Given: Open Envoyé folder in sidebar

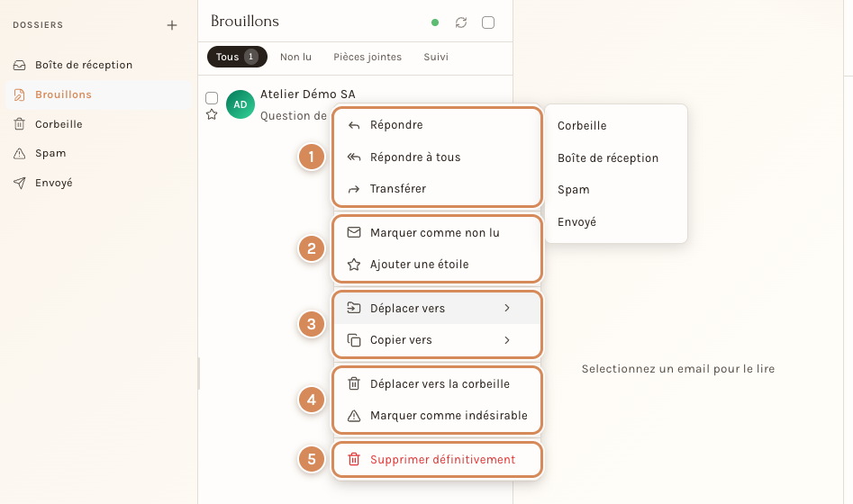Looking at the screenshot, I should (98, 183).
